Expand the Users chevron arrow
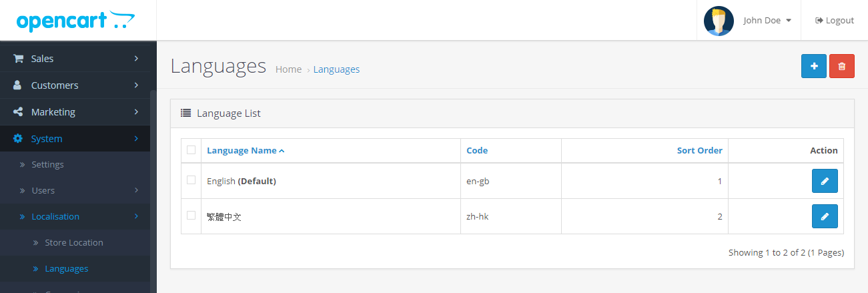Screen dimensions: 868x293 click(x=136, y=190)
